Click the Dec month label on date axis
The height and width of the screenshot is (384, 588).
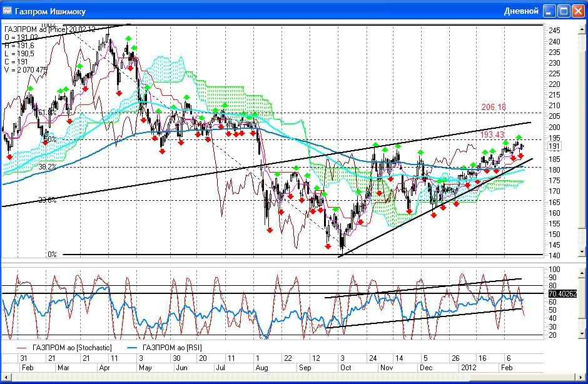(x=426, y=368)
